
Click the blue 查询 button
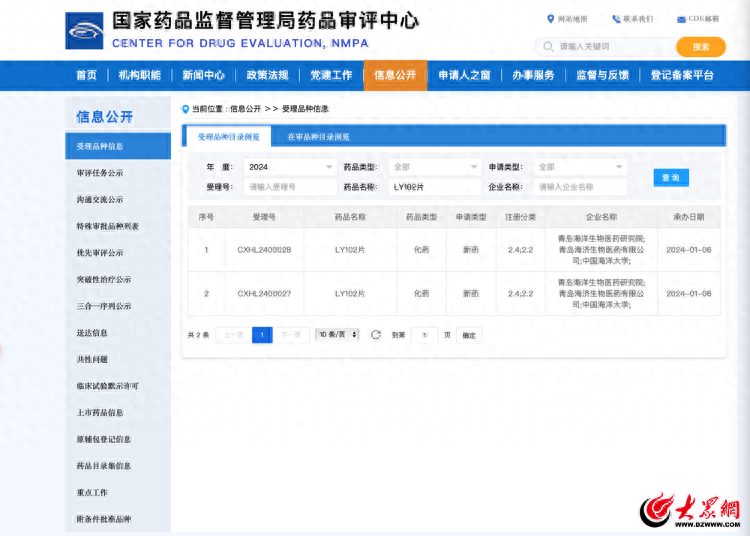(671, 177)
